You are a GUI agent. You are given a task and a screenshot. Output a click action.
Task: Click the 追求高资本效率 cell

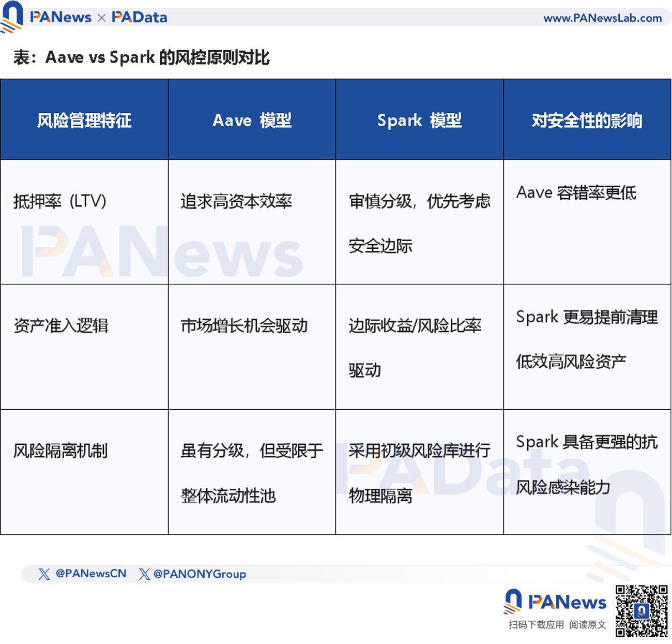click(x=236, y=201)
